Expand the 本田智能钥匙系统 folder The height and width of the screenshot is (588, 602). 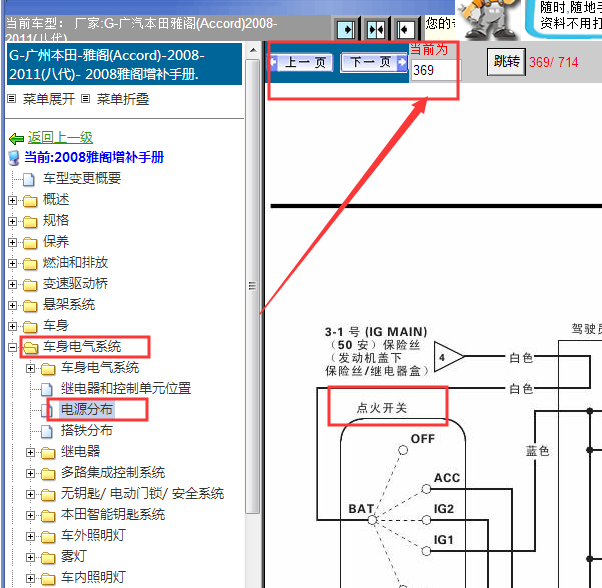(30, 515)
